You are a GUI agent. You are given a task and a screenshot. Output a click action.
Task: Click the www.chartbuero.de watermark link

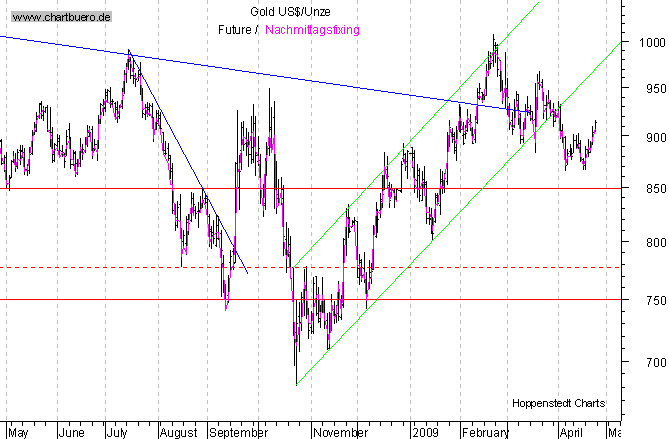[x=62, y=17]
